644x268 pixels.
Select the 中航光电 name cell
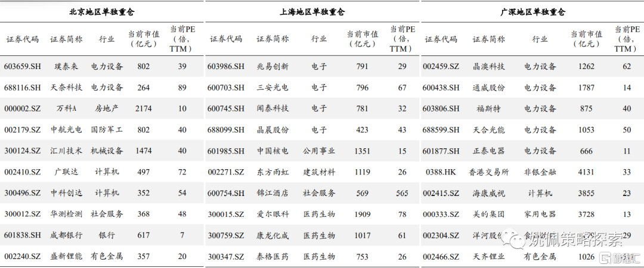point(66,130)
